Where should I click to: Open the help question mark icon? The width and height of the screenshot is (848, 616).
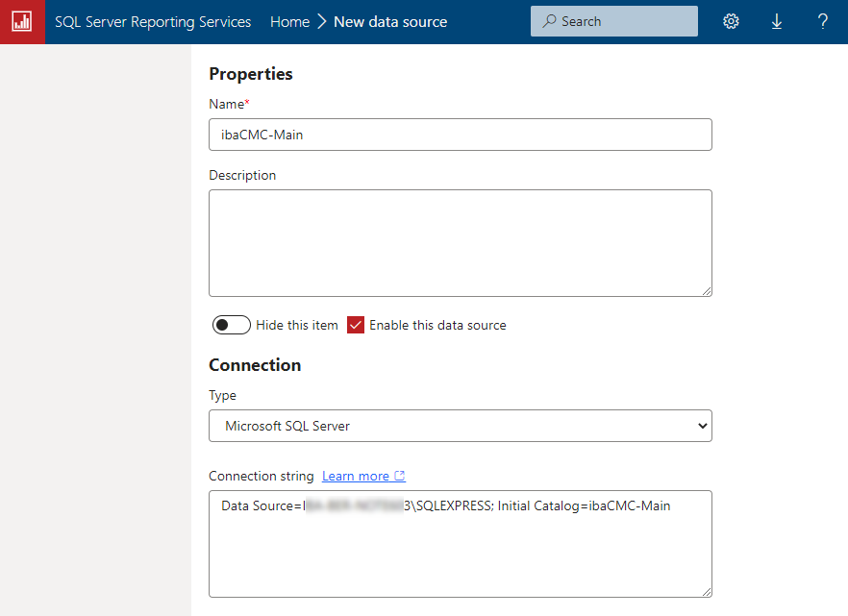point(823,21)
